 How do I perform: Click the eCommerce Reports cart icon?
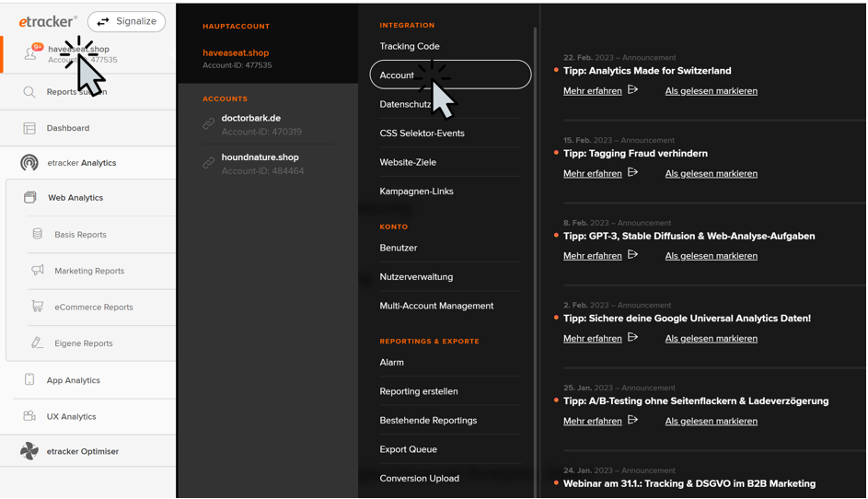(38, 307)
